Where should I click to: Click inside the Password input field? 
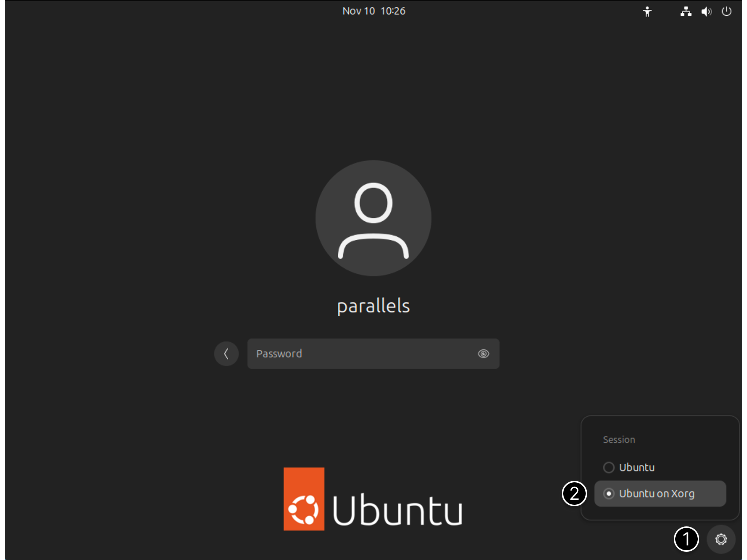coord(355,354)
